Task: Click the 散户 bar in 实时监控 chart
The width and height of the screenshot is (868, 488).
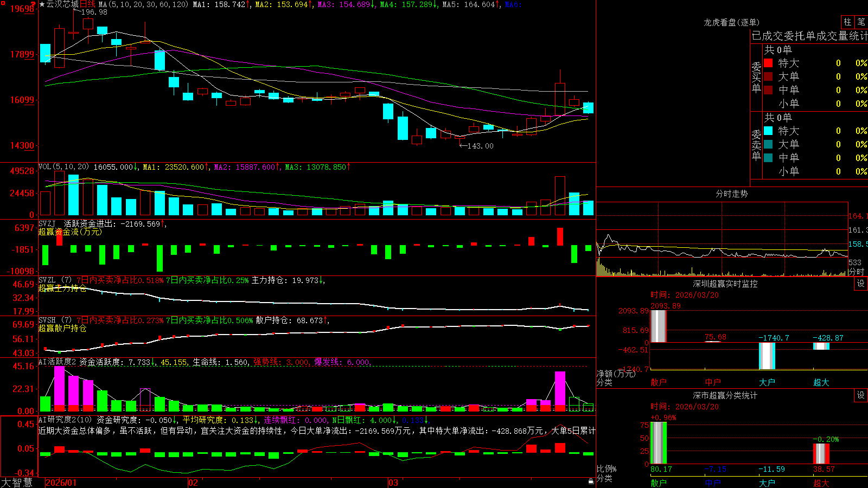Action: pos(659,326)
